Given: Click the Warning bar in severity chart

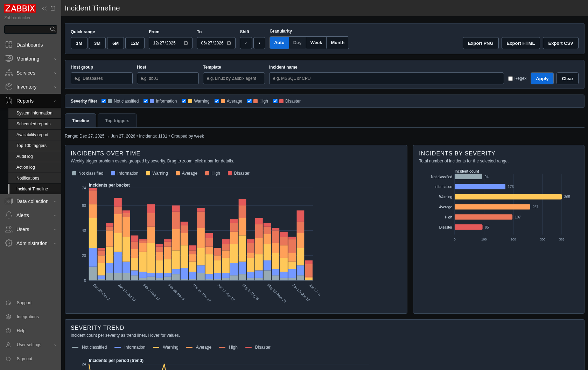Looking at the screenshot, I should pyautogui.click(x=508, y=197).
